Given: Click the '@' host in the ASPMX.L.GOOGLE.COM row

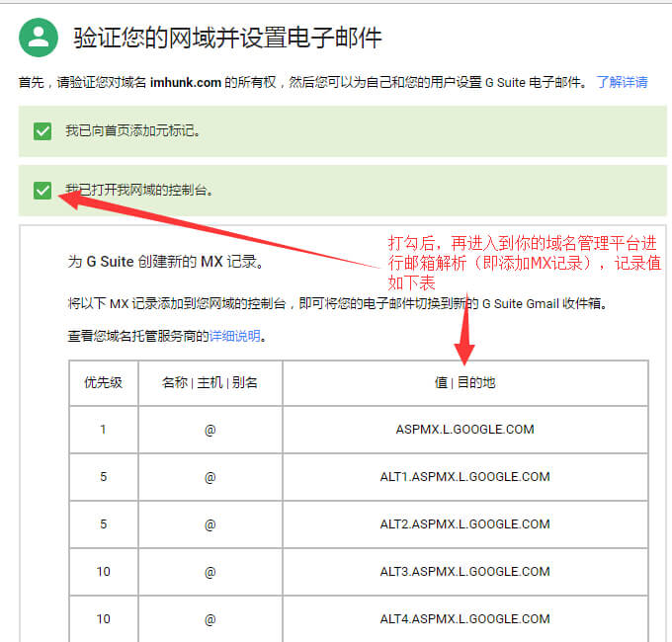Looking at the screenshot, I should [210, 430].
